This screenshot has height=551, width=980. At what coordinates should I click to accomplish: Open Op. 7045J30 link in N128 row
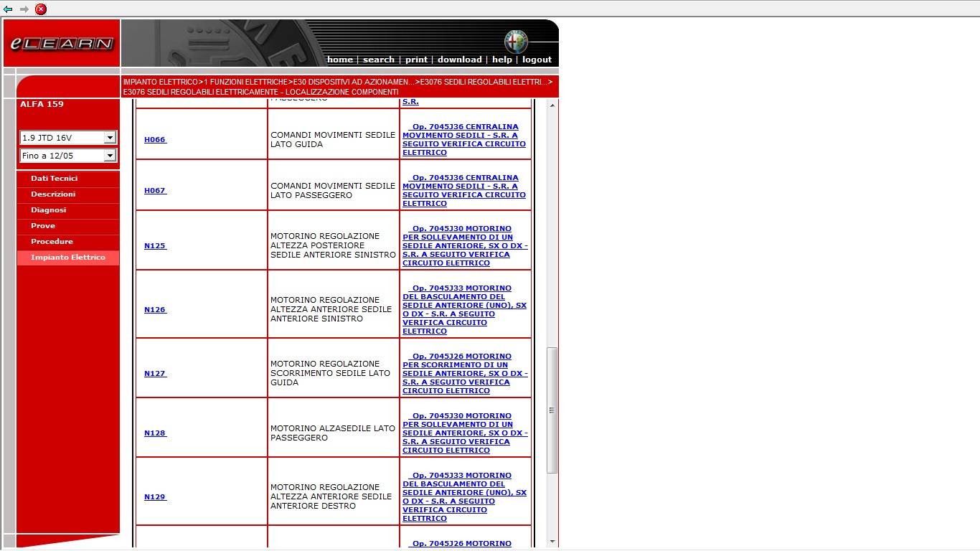pos(465,433)
